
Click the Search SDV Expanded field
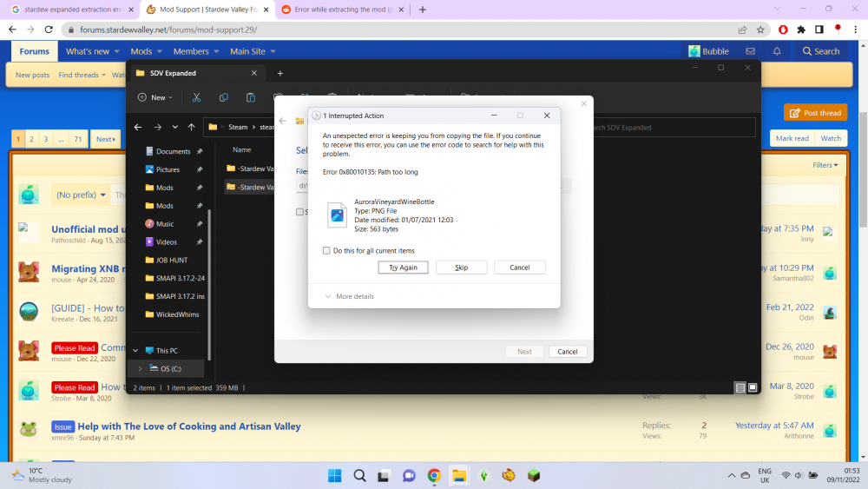coord(668,128)
